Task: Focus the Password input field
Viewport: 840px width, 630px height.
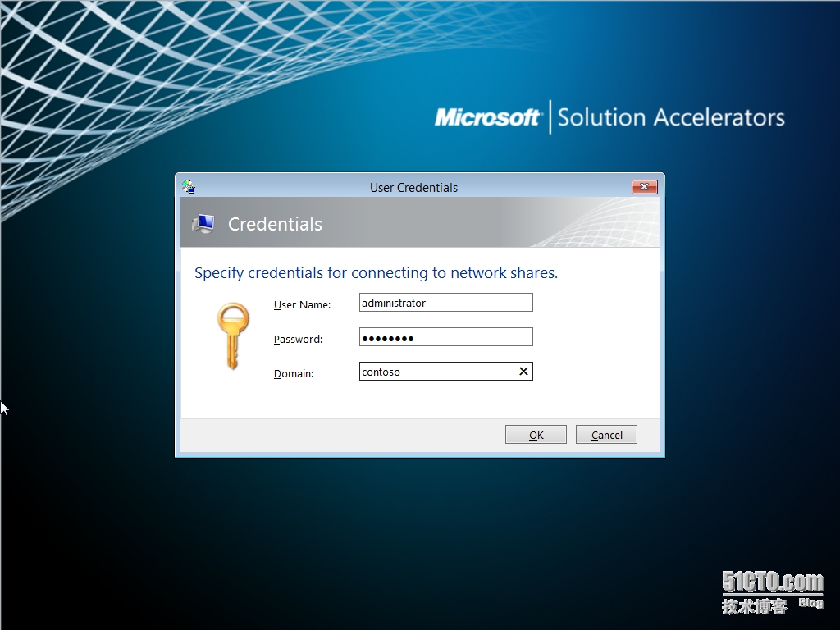Action: pos(445,337)
